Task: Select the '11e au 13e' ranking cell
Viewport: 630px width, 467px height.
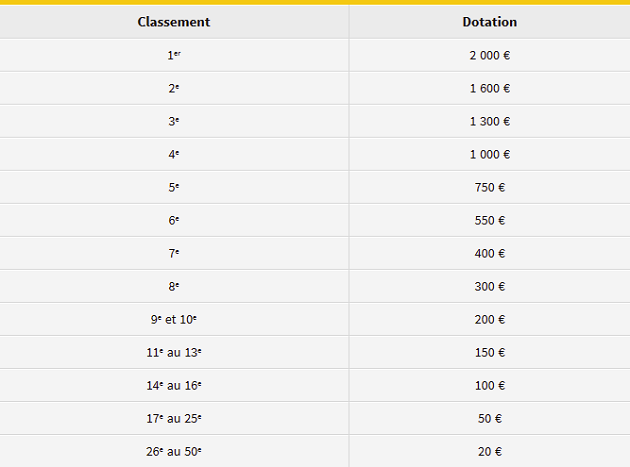Action: coord(174,352)
